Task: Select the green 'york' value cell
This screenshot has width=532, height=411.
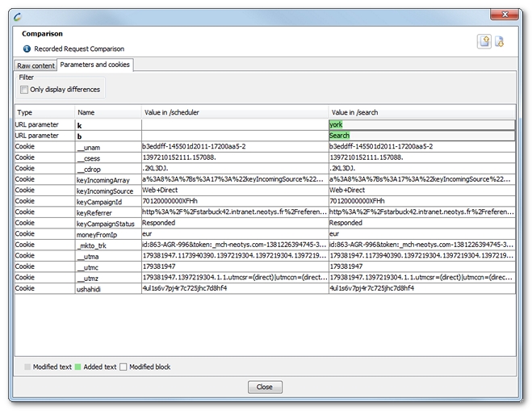Action: (x=421, y=125)
